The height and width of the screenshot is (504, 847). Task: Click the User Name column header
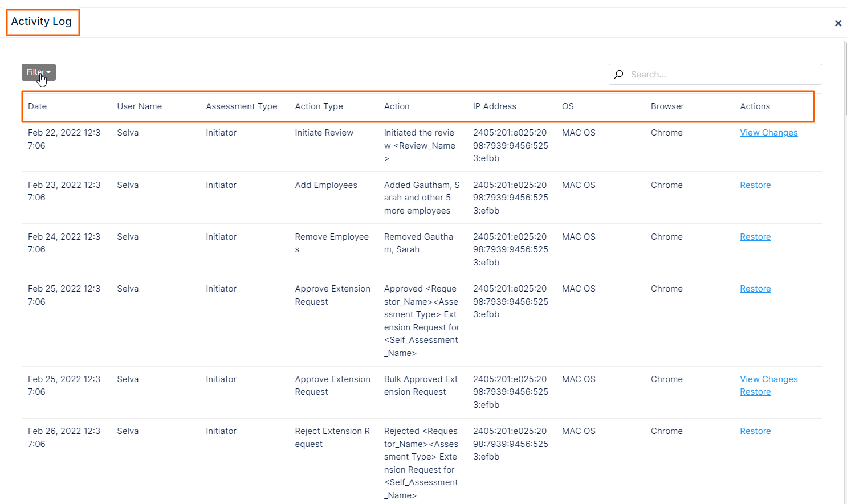pos(140,106)
